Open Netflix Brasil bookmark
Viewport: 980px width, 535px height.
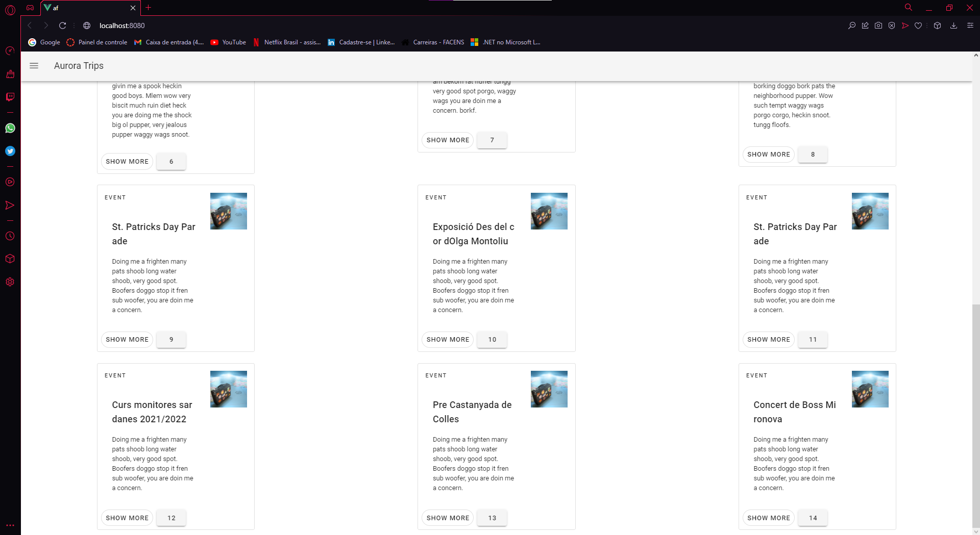(x=287, y=42)
